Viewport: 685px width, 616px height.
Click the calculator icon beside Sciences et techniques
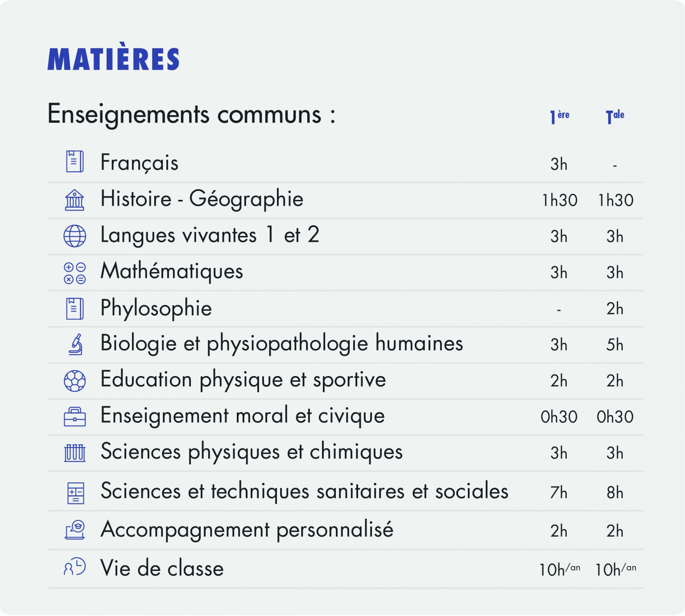click(75, 493)
